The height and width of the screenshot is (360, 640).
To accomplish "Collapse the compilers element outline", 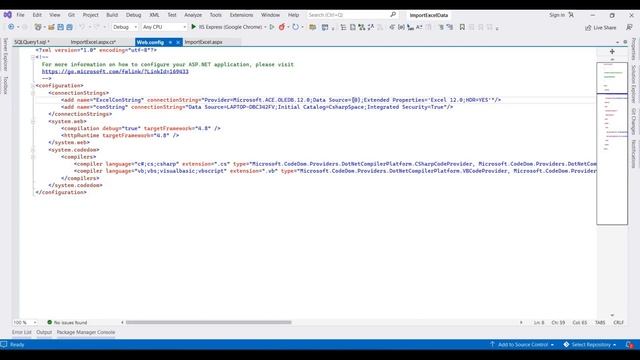I will pos(33,157).
